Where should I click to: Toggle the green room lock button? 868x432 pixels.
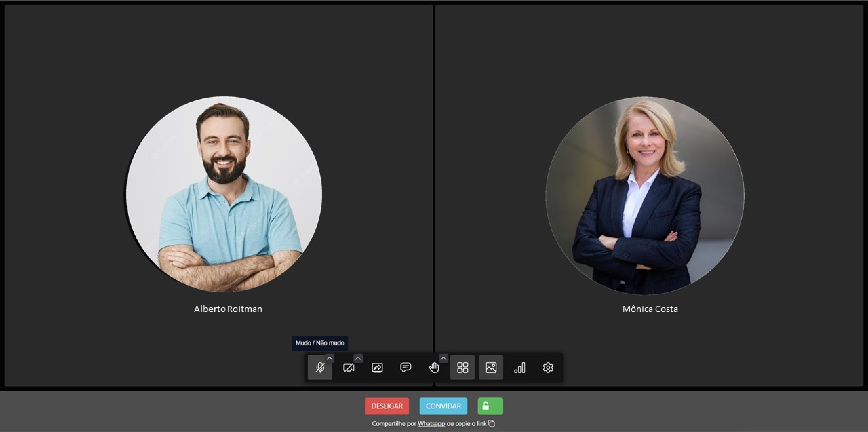point(490,406)
